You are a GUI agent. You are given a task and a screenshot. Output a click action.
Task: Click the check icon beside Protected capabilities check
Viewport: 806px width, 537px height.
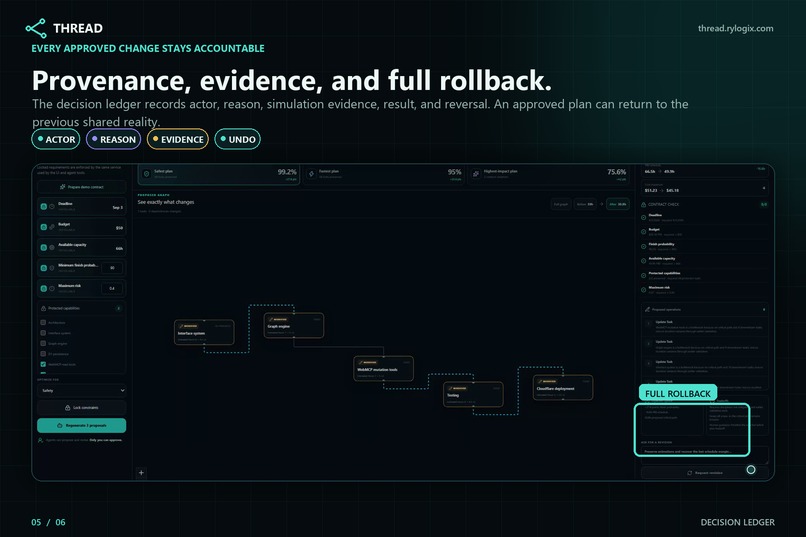644,275
